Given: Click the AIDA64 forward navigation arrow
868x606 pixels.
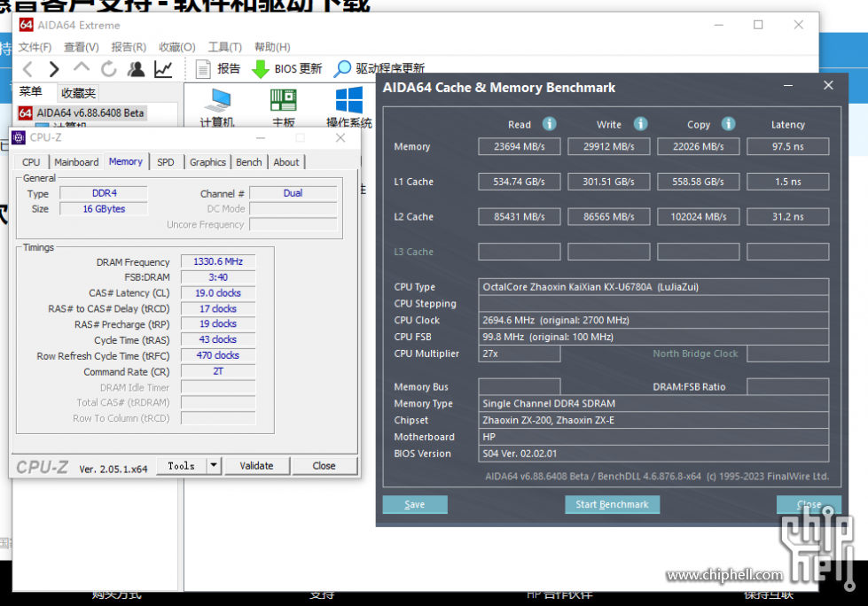Looking at the screenshot, I should pyautogui.click(x=54, y=69).
